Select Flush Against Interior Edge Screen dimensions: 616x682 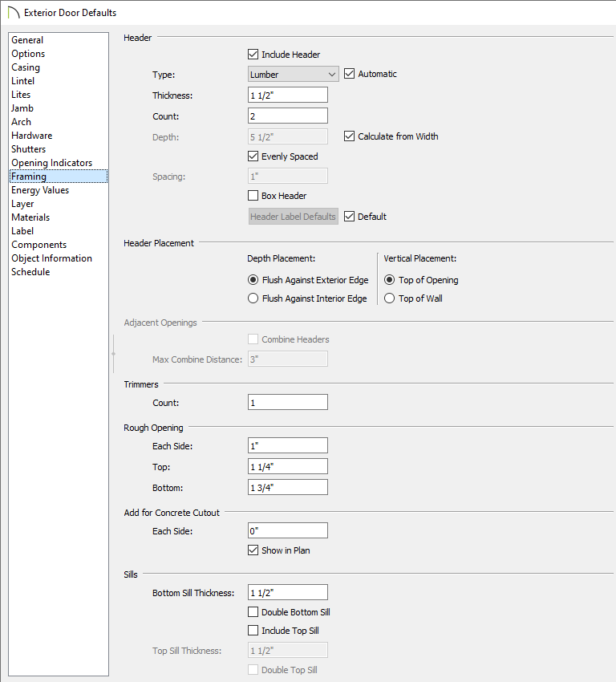point(253,298)
